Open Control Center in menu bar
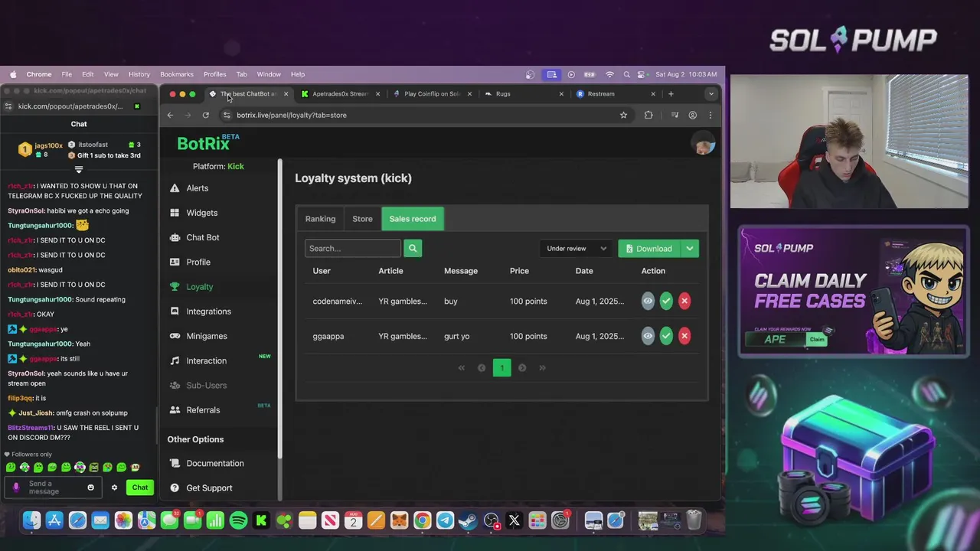This screenshot has width=980, height=551. coord(643,74)
